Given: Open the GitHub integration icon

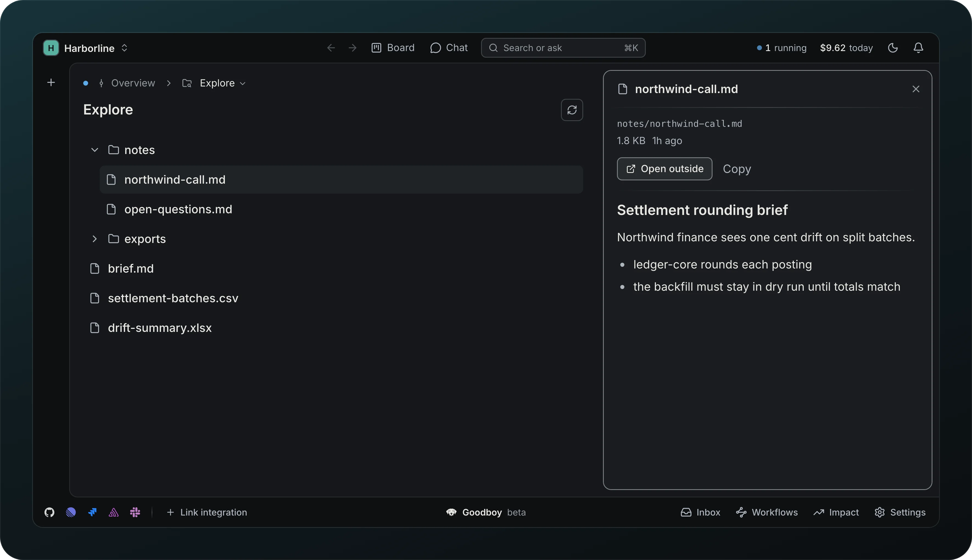Looking at the screenshot, I should pos(49,512).
